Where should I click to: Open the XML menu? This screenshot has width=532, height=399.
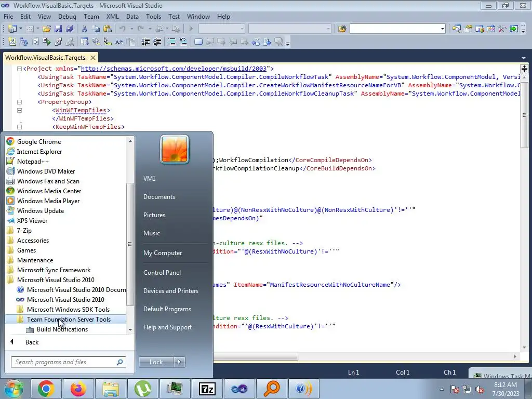coord(113,17)
